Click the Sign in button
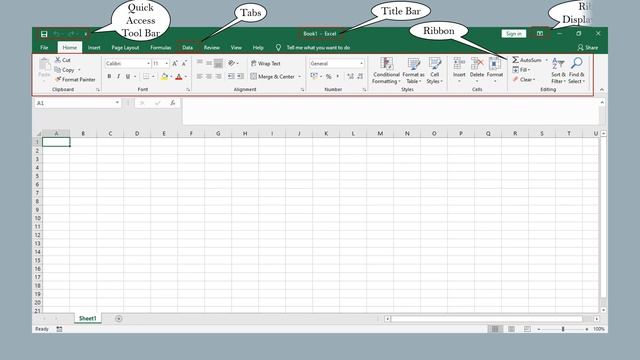The image size is (640, 360). (513, 33)
